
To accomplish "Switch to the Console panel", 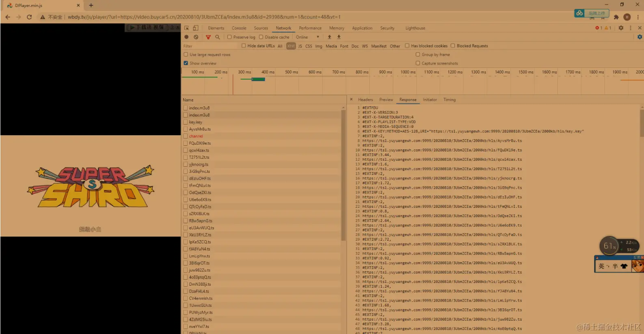I will [239, 28].
